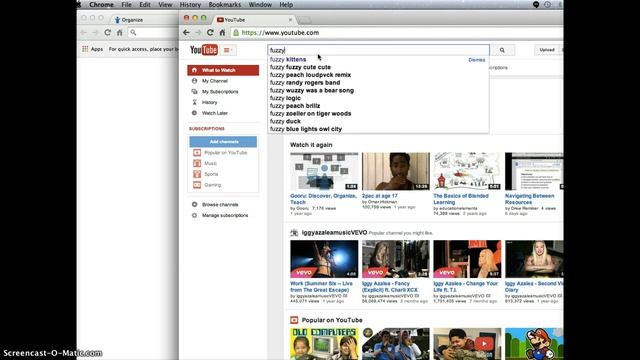
Task: Click back arrow in YouTube window
Action: point(186,33)
